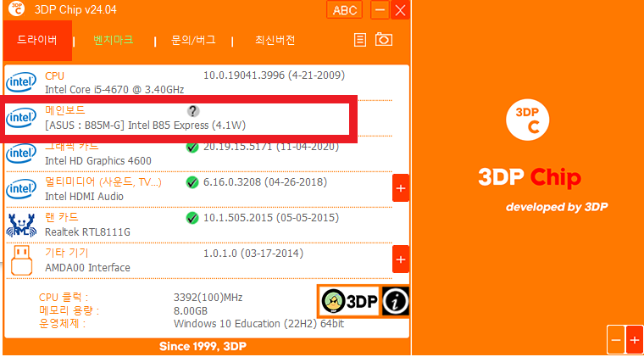The width and height of the screenshot is (644, 357).
Task: Click the Intel logo beside 메인보드
Action: coord(21,119)
